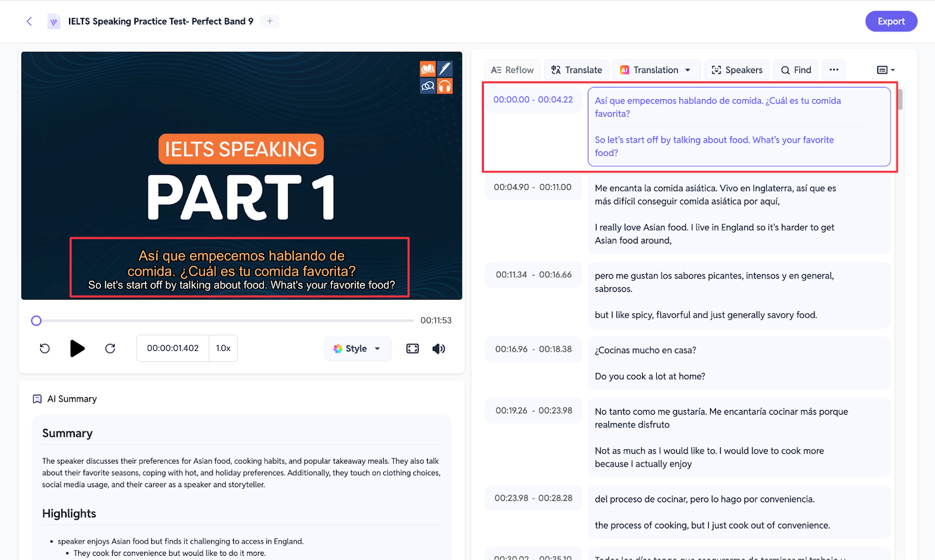Edit text 'pero me gustan los sabores picantes'
This screenshot has height=560, width=935.
click(714, 282)
